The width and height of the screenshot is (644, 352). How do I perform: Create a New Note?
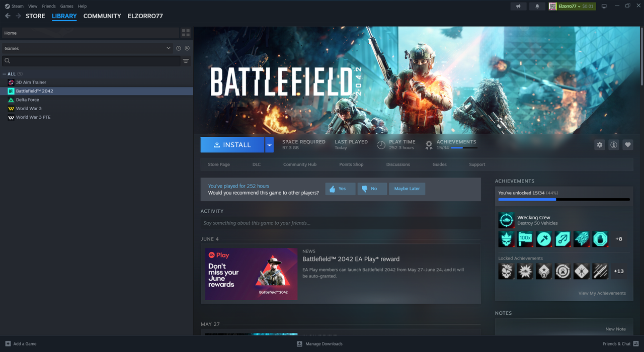[x=615, y=329]
